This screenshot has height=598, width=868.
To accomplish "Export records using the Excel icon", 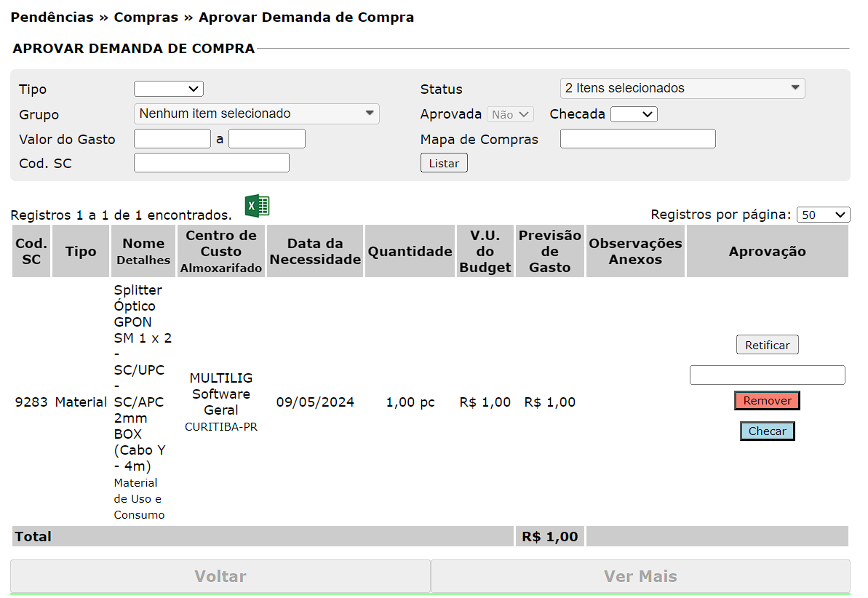I will pyautogui.click(x=257, y=206).
